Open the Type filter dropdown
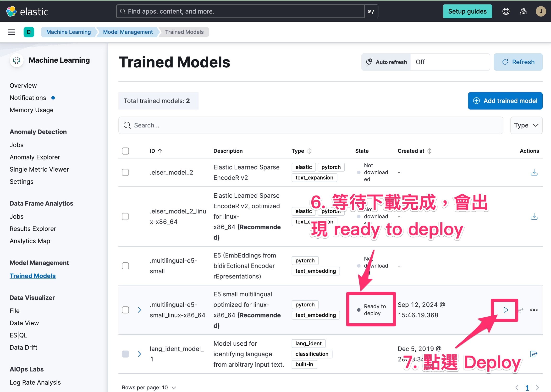 [x=526, y=125]
